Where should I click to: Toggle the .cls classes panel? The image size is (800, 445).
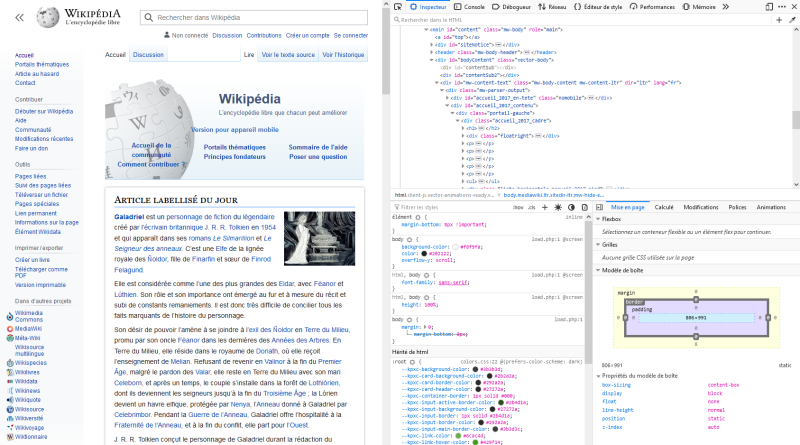pos(532,207)
